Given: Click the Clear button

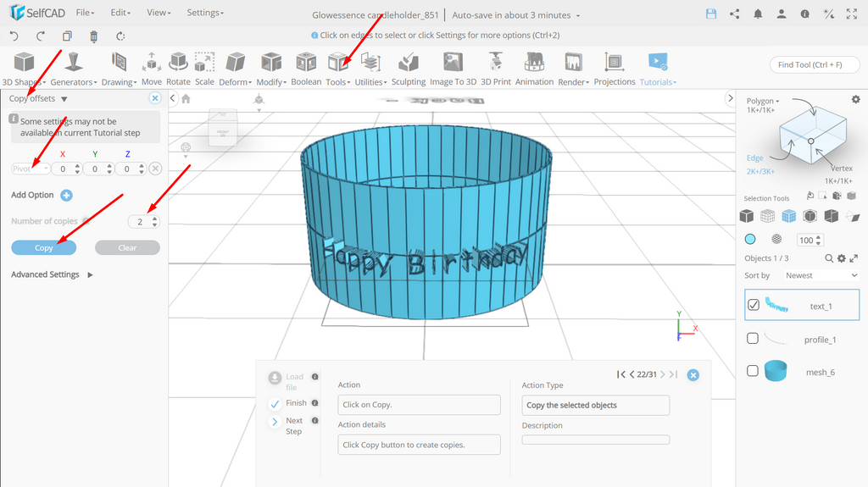Looking at the screenshot, I should click(127, 247).
